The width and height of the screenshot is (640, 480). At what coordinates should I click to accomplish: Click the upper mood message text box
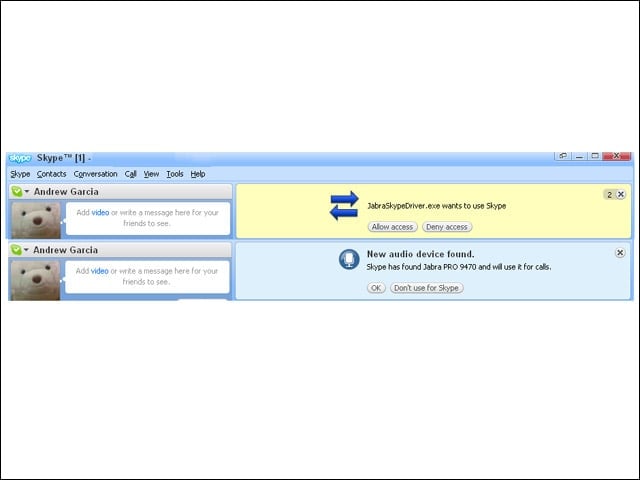[148, 218]
